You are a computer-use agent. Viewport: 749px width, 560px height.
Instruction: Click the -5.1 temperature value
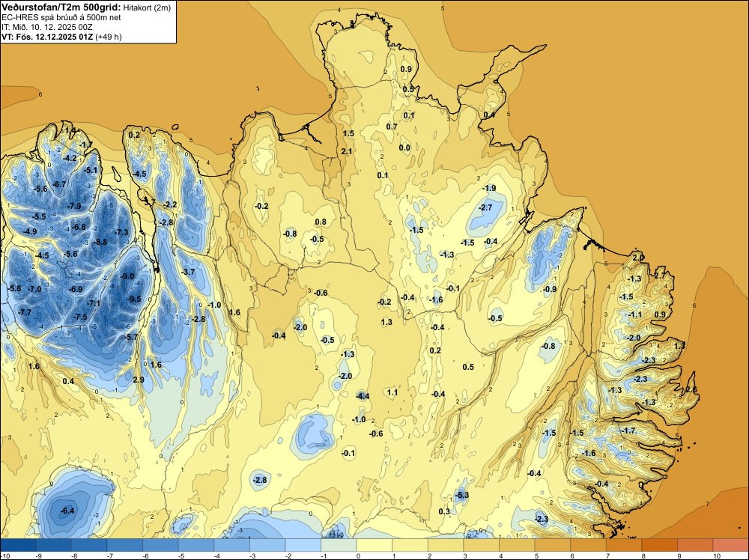pos(91,170)
